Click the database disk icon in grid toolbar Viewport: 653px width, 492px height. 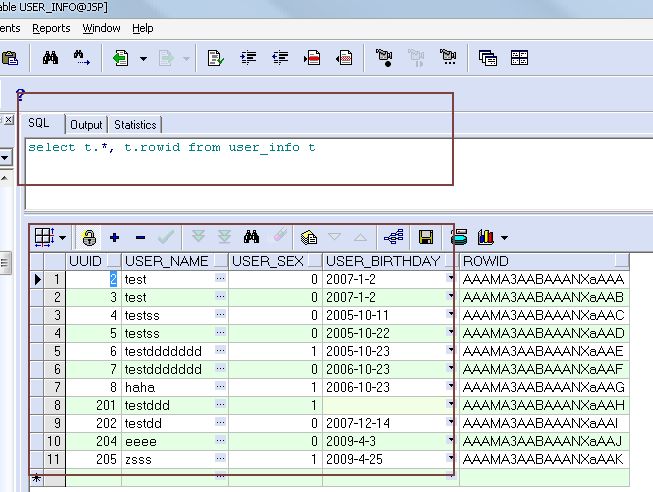[459, 237]
